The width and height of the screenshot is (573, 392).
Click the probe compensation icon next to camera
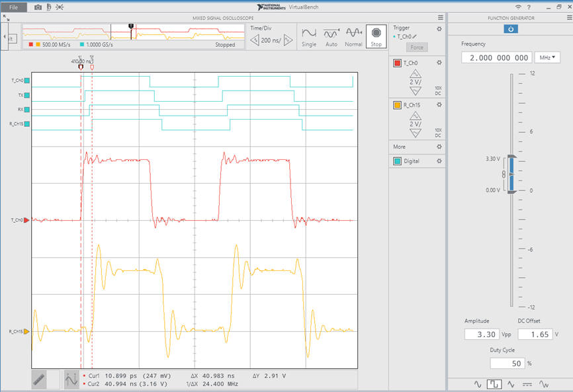coord(48,7)
